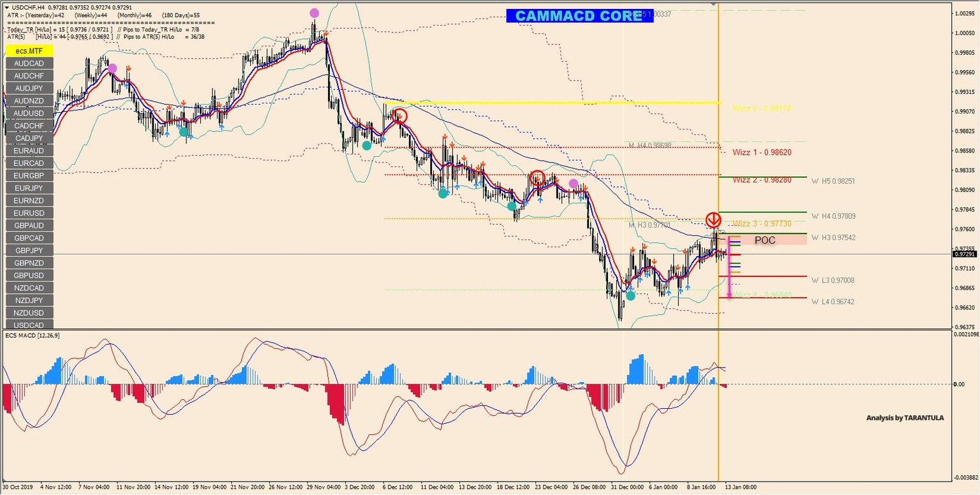Switch to GBPJPY from the pair list
The width and height of the screenshot is (980, 495).
click(x=29, y=250)
